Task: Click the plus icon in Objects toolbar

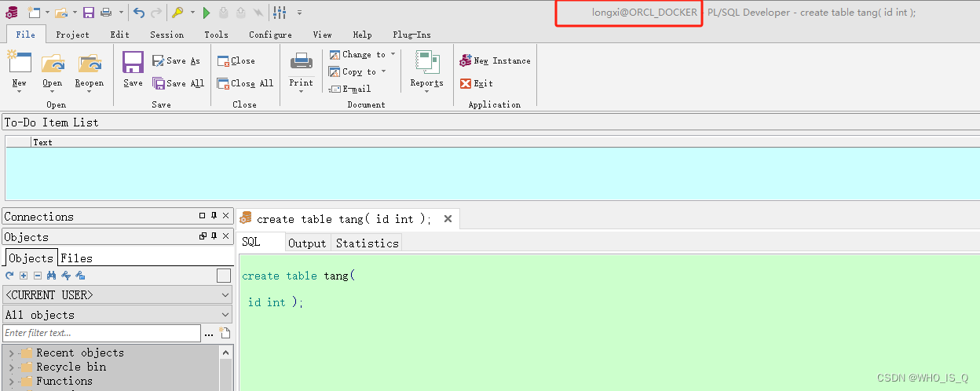Action: tap(24, 276)
